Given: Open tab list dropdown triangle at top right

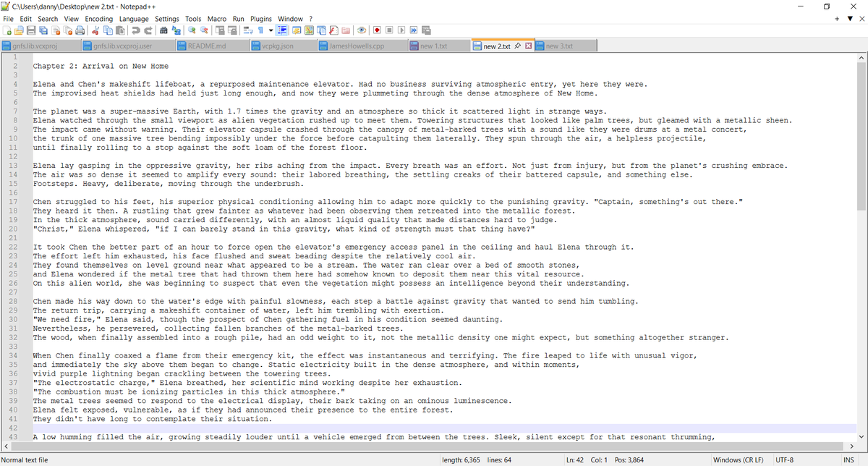Looking at the screenshot, I should click(849, 19).
